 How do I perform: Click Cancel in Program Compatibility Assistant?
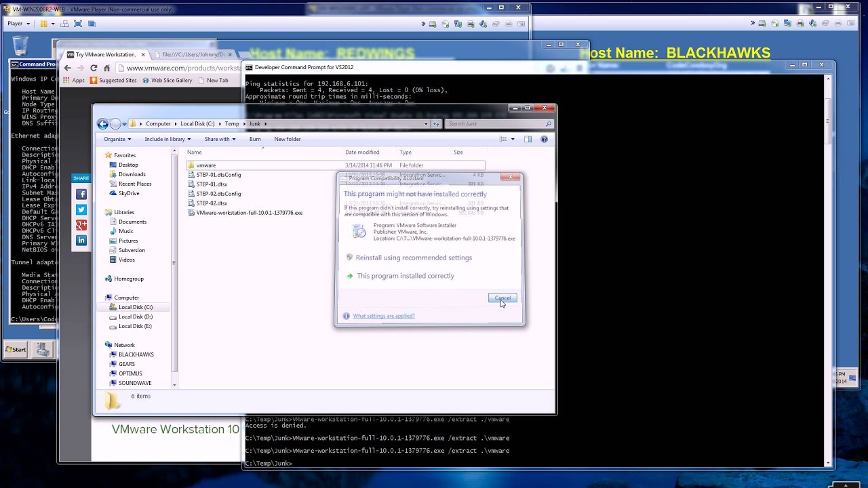pyautogui.click(x=502, y=298)
